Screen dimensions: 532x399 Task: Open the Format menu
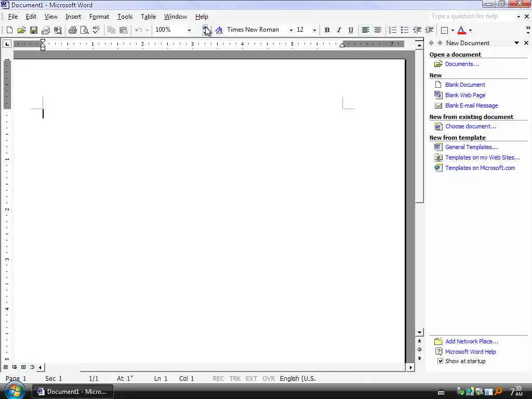click(x=99, y=16)
